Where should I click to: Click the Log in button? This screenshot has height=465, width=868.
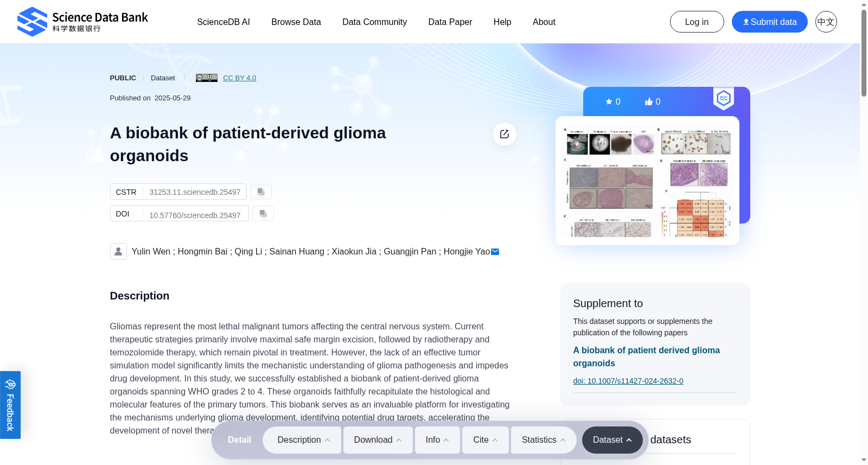[x=697, y=22]
